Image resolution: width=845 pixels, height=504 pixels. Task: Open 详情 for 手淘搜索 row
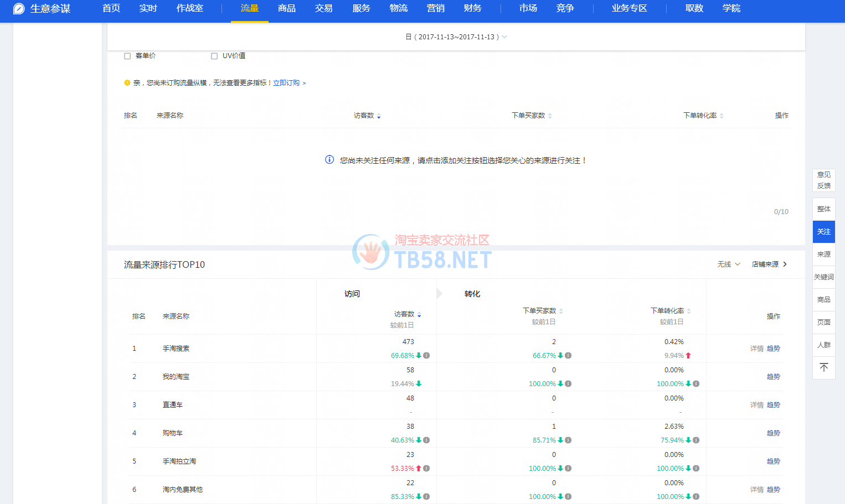(756, 349)
